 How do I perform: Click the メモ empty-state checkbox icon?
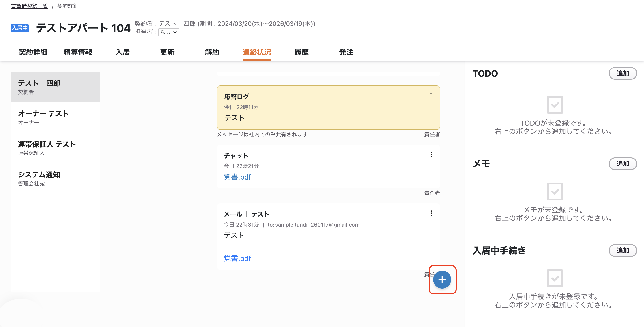point(555,191)
